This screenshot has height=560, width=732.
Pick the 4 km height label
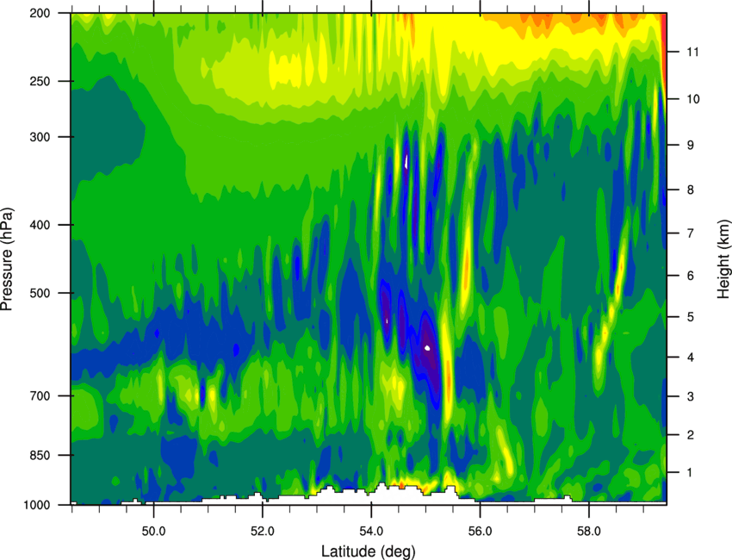(691, 358)
